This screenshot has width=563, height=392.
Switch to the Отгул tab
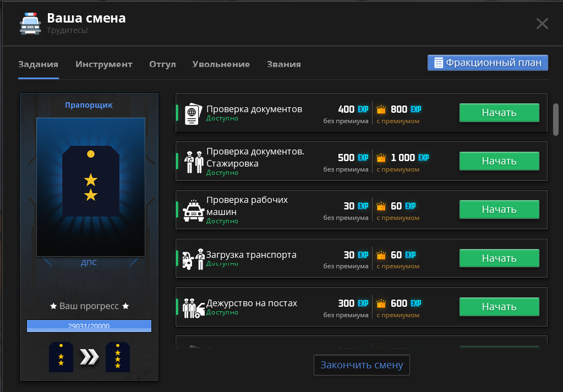162,64
